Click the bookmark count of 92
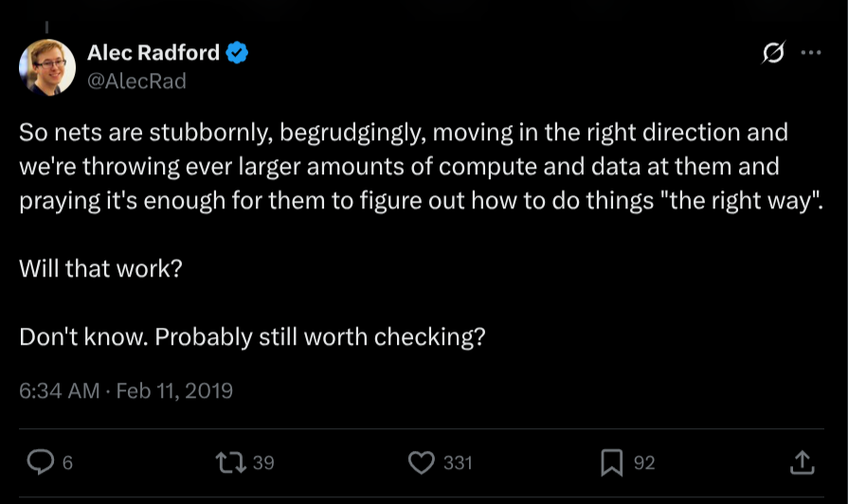Viewport: 848px width, 504px height. 644,463
